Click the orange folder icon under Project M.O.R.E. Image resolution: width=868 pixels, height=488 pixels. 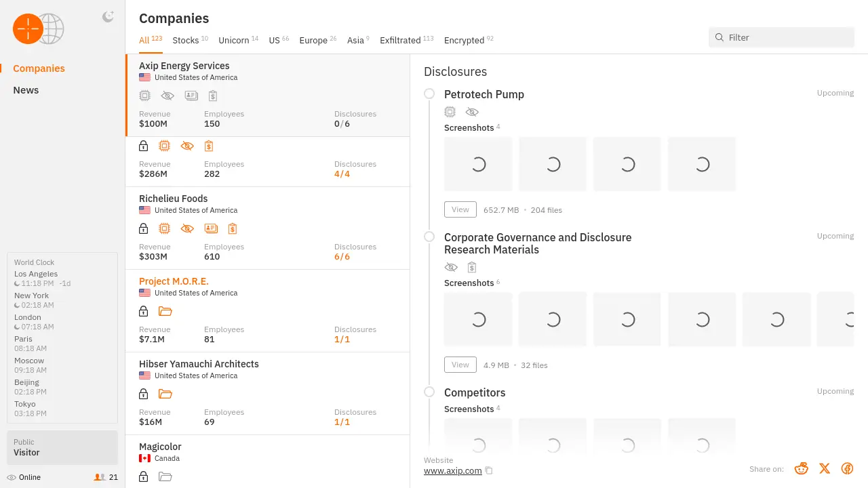[x=165, y=311]
